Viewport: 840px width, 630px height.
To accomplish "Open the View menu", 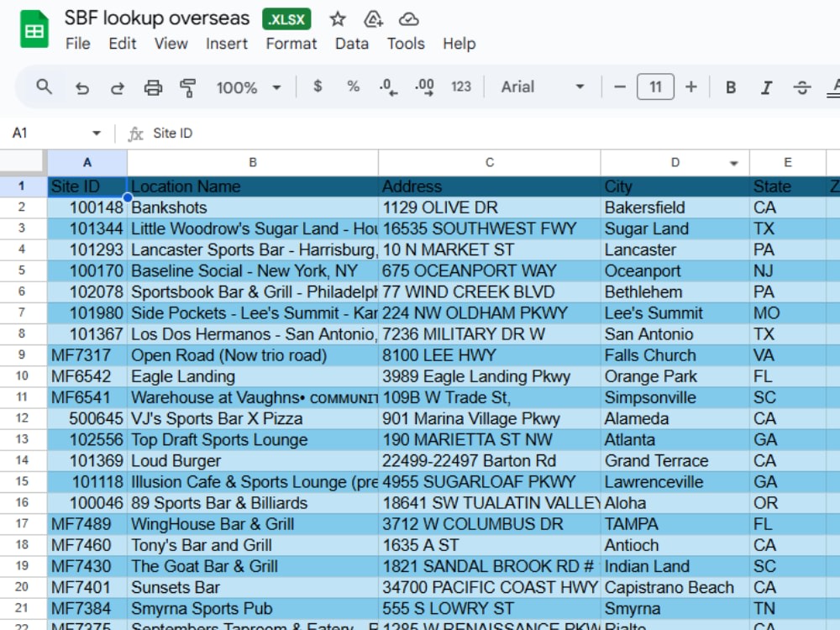I will click(x=171, y=44).
